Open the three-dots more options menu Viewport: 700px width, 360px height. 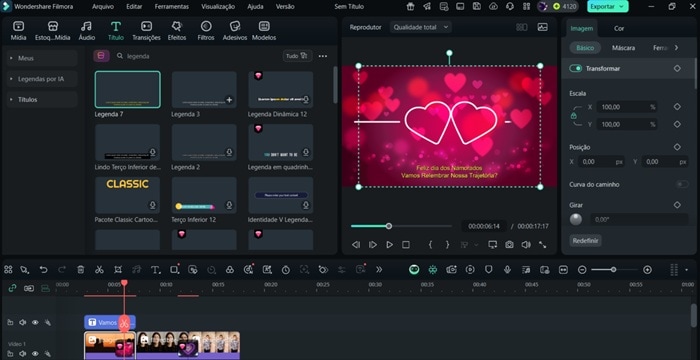(322, 56)
